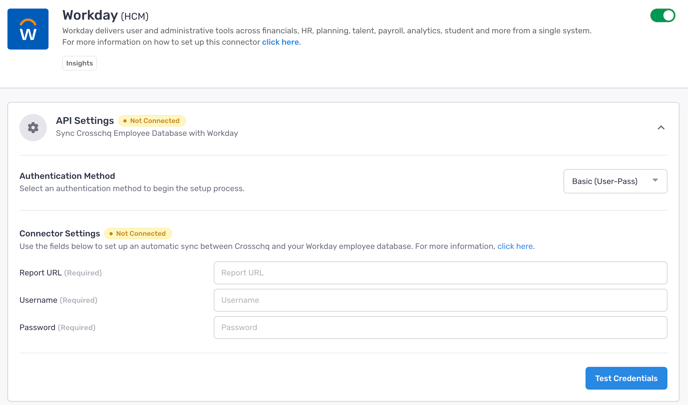Image resolution: width=688 pixels, height=405 pixels.
Task: Collapse the API Settings section chevron
Action: coord(661,128)
